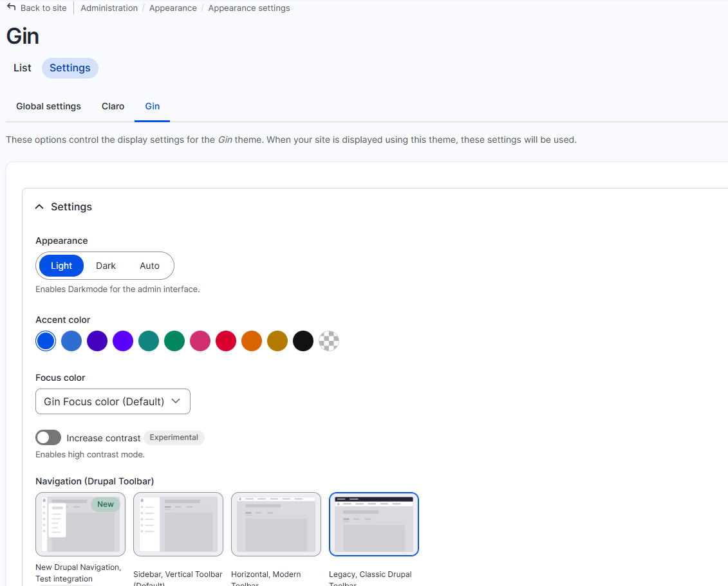Click the Accent color label
Screen dimensions: 728x586
[62, 320]
